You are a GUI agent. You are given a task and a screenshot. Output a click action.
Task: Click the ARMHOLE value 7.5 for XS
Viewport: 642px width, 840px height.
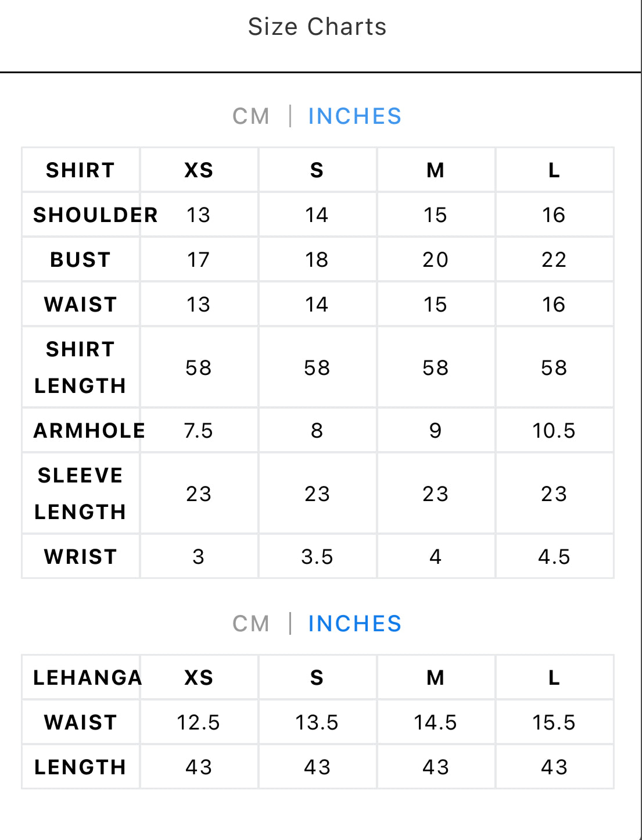click(199, 431)
